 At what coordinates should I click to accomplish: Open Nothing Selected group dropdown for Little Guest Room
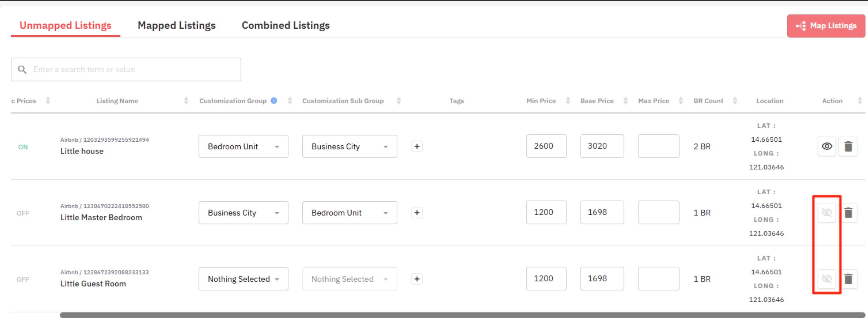point(243,279)
